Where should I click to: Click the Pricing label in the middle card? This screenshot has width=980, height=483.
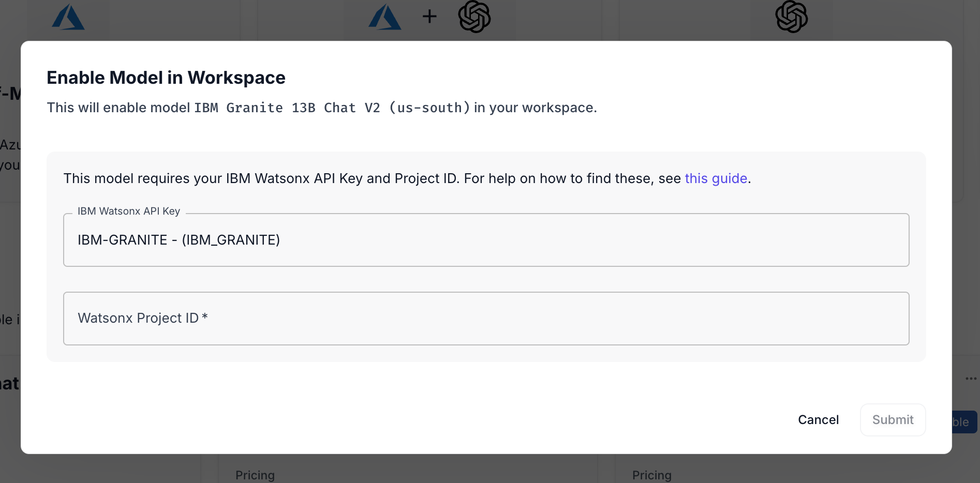point(255,475)
